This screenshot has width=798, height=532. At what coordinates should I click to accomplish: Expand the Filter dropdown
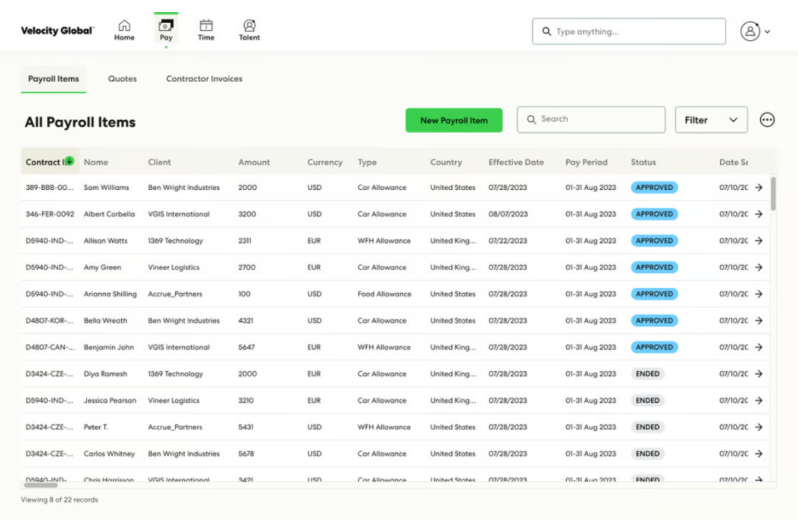pyautogui.click(x=711, y=120)
